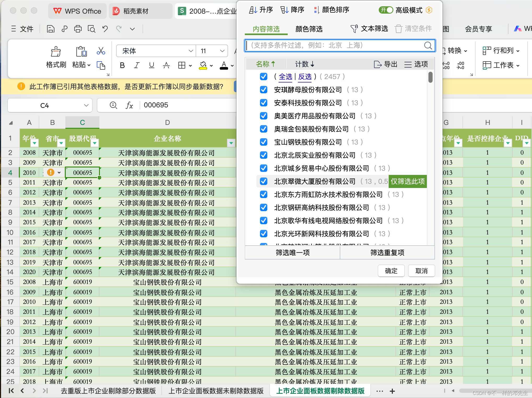Screen dimensions: 532x398
Task: Click the print icon in toolbar
Action: pos(78,29)
